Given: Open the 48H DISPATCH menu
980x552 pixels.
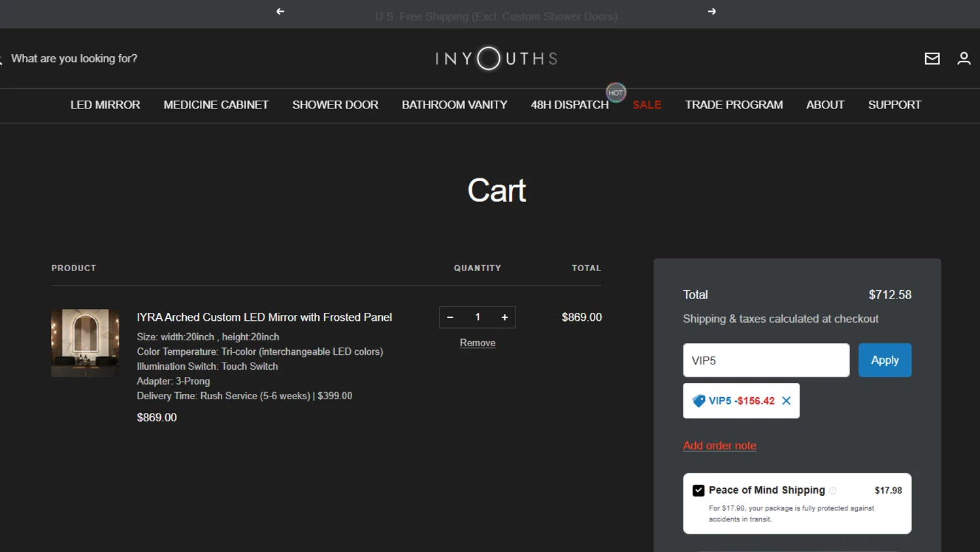Looking at the screenshot, I should [x=570, y=105].
